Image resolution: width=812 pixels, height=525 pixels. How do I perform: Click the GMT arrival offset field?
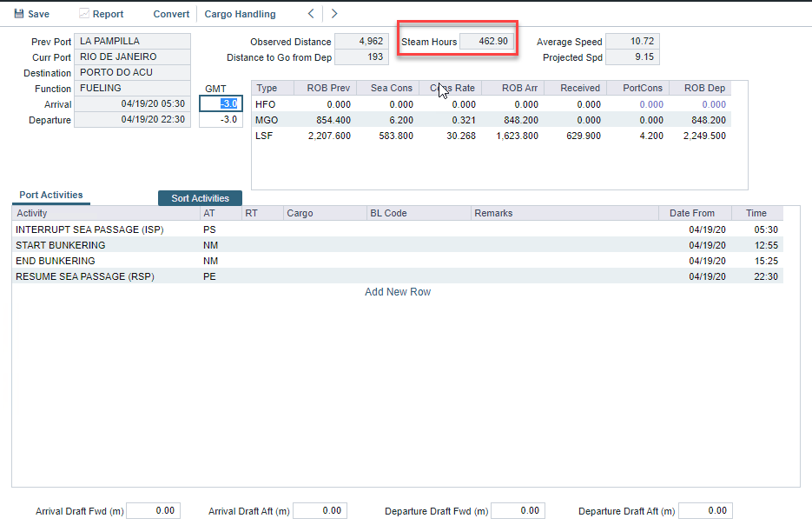pyautogui.click(x=220, y=104)
